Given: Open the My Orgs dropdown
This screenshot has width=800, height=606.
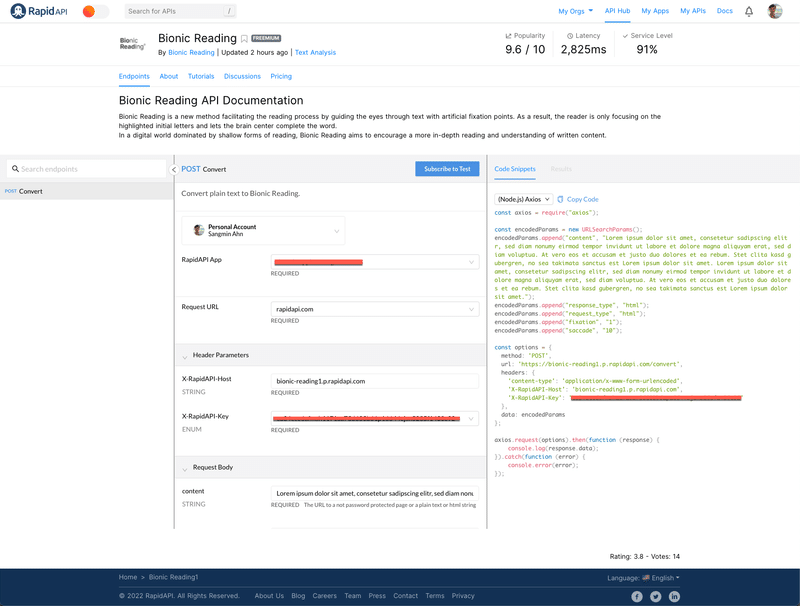Looking at the screenshot, I should click(x=576, y=11).
